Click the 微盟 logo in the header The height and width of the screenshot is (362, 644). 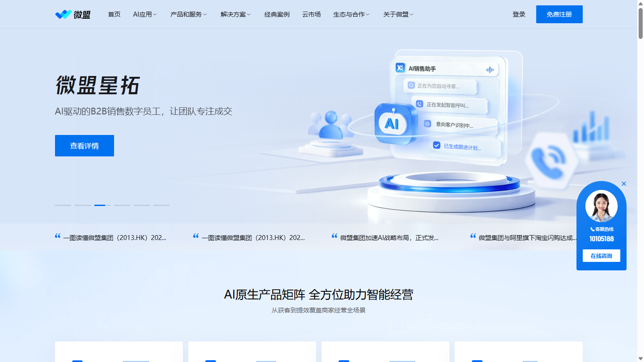click(72, 14)
